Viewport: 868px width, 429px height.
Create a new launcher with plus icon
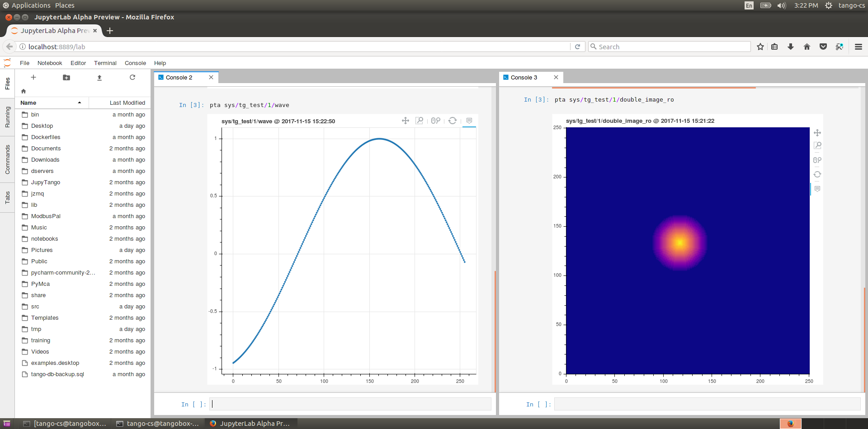coord(33,77)
